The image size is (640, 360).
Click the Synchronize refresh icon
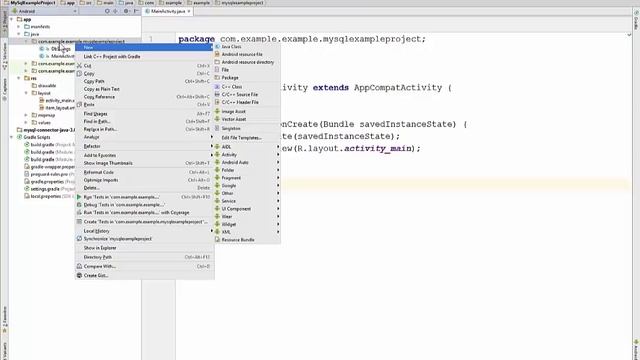79,239
